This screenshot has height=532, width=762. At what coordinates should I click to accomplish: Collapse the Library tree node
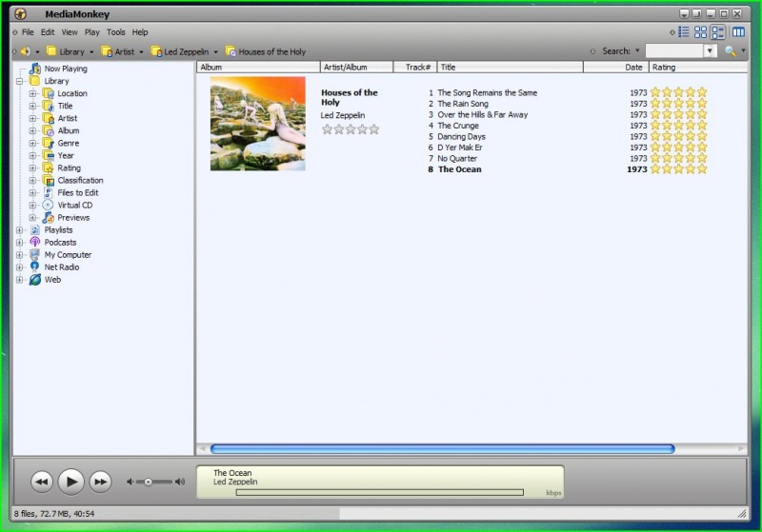coord(20,82)
